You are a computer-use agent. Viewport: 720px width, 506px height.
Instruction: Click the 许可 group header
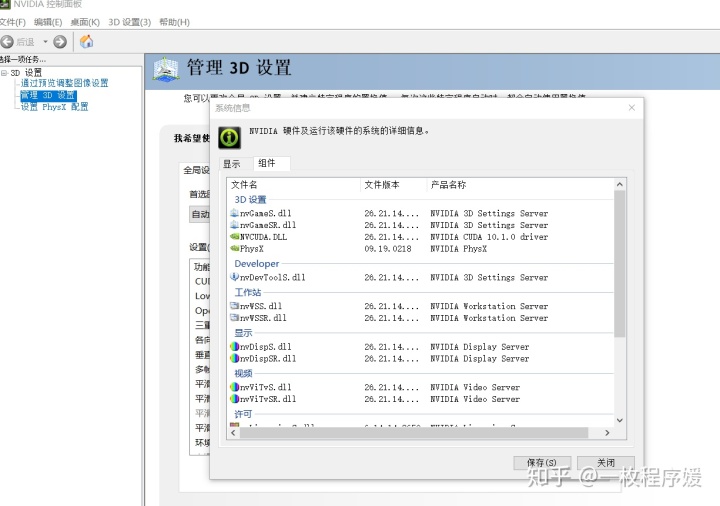pos(243,414)
